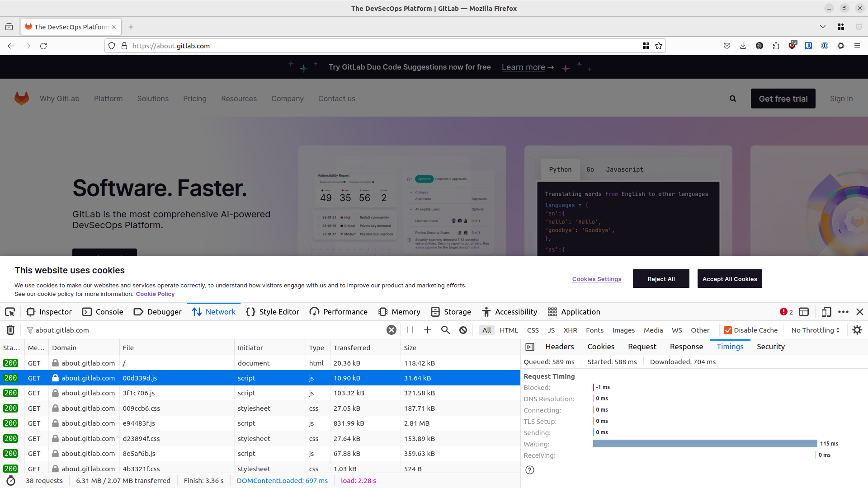
Task: Filter requests by HTML
Action: 509,330
